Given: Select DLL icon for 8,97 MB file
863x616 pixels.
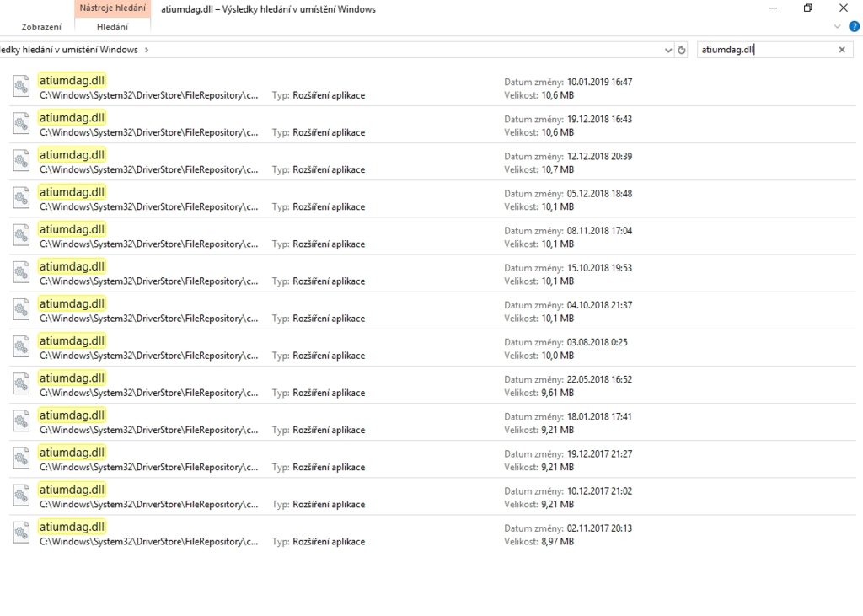Looking at the screenshot, I should [x=22, y=533].
